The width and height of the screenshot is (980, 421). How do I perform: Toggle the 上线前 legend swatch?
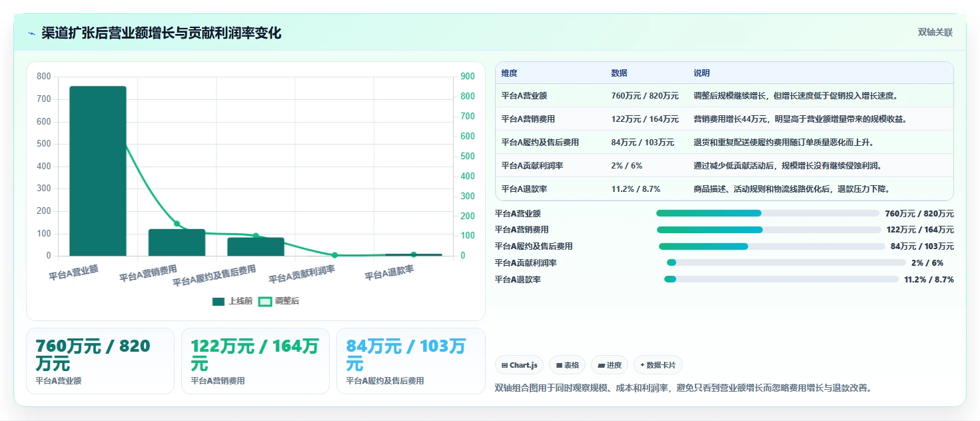[x=219, y=301]
